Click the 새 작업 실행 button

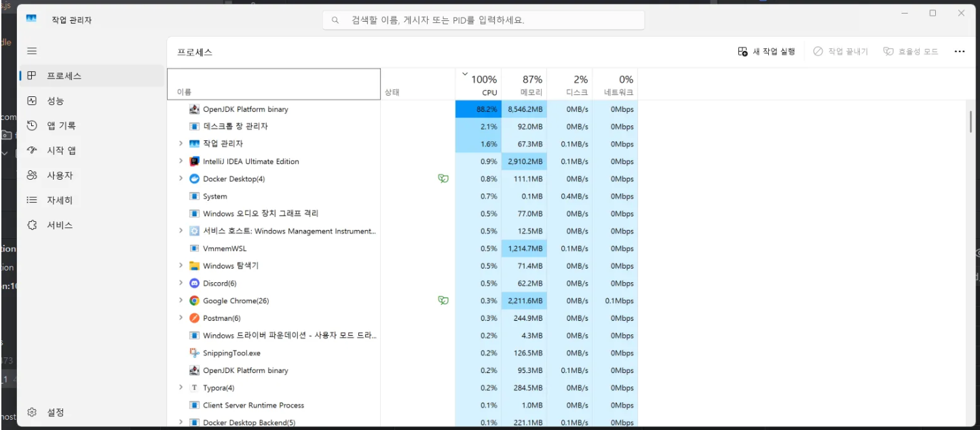[x=766, y=52]
